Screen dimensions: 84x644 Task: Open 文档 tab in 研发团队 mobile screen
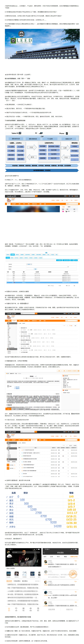click(x=52, y=557)
